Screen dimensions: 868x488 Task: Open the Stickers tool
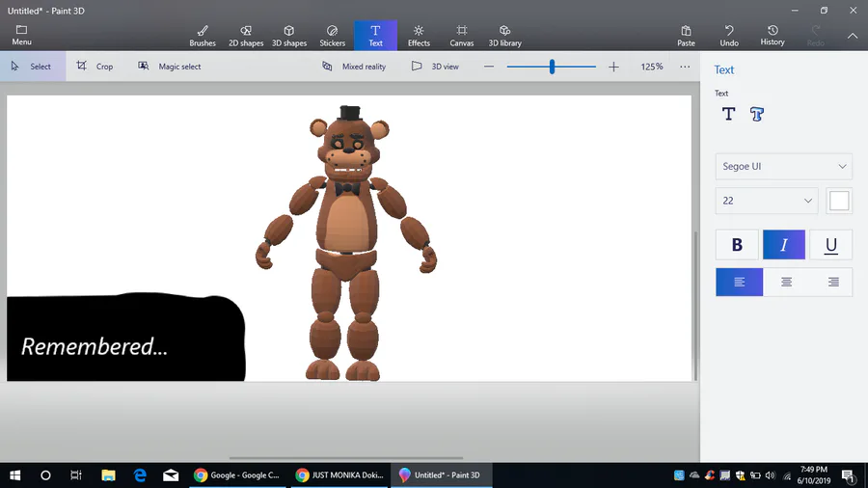[x=332, y=36]
